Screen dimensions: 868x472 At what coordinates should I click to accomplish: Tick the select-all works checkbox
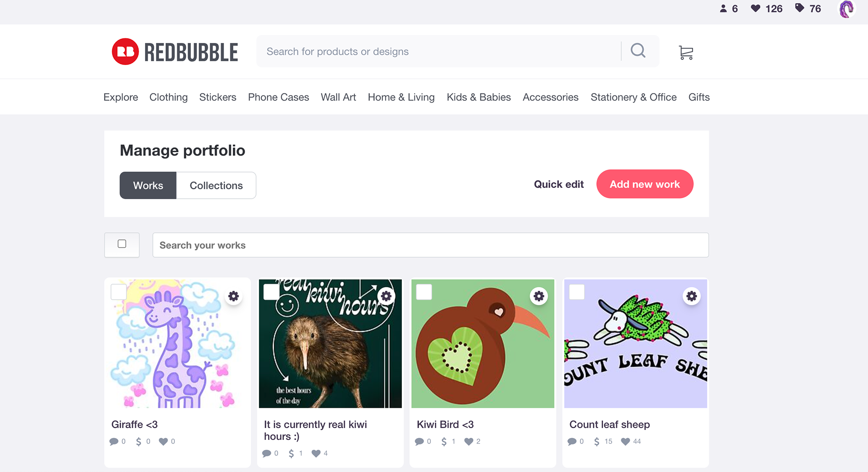pos(122,244)
